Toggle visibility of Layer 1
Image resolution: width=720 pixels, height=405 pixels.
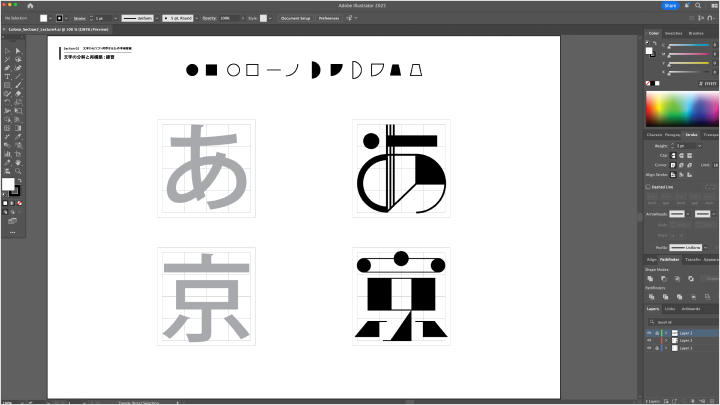pos(649,348)
